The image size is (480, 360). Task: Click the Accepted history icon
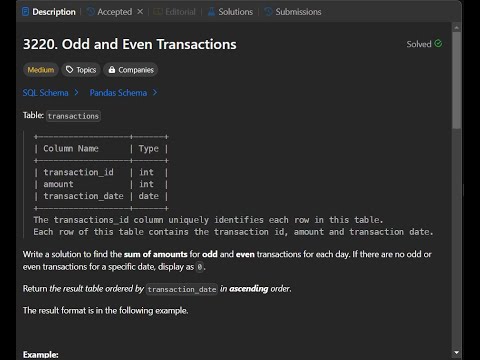pos(90,12)
